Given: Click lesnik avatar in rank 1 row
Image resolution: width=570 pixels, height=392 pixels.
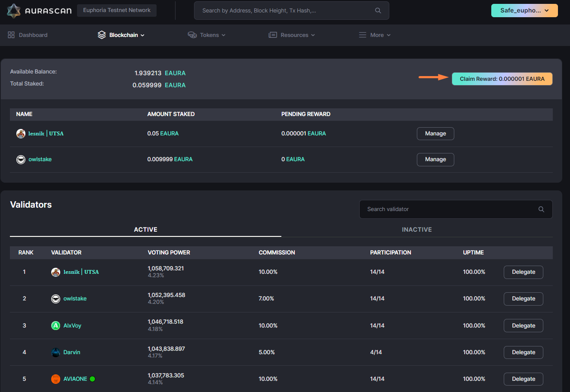Looking at the screenshot, I should [x=55, y=272].
